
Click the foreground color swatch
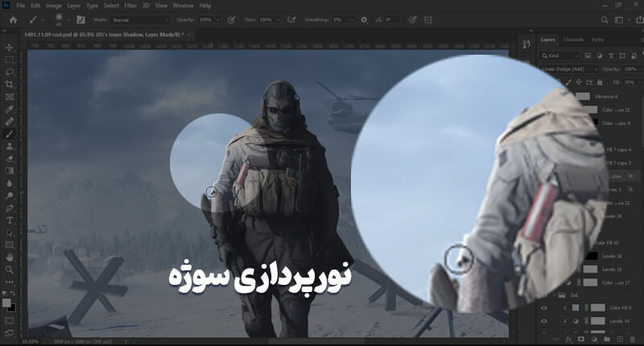[6, 303]
